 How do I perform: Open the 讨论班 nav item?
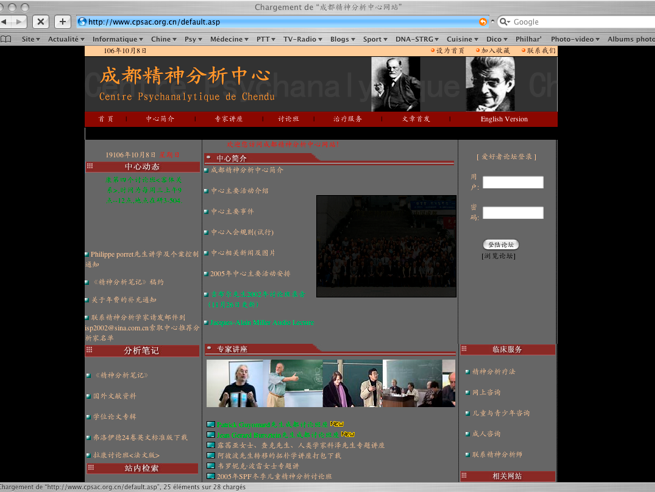click(288, 119)
